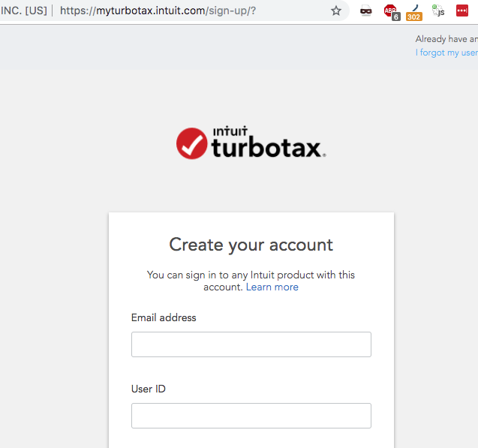478x448 pixels.
Task: Bookmark this page with the star icon
Action: point(336,11)
